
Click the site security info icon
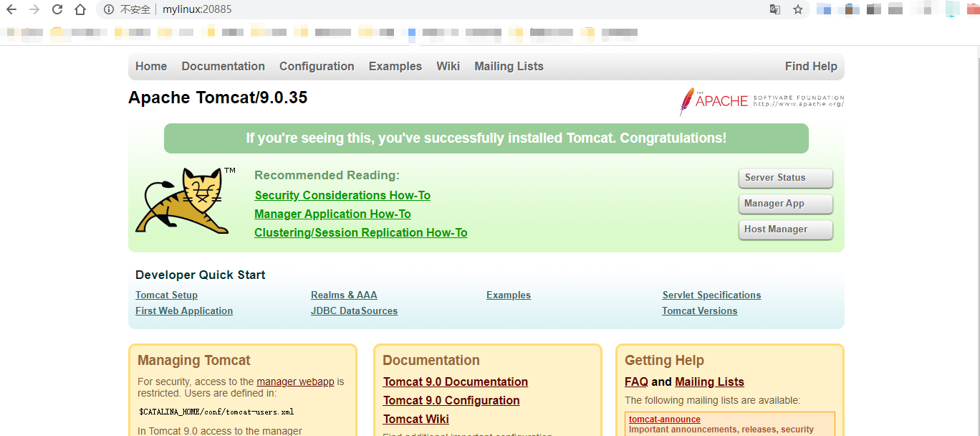pos(109,9)
